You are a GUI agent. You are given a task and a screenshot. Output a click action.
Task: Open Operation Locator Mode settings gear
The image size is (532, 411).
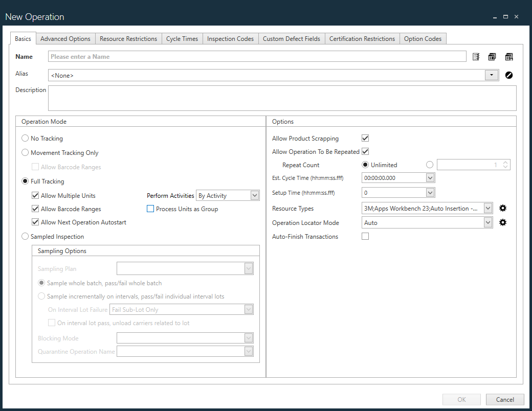(503, 222)
